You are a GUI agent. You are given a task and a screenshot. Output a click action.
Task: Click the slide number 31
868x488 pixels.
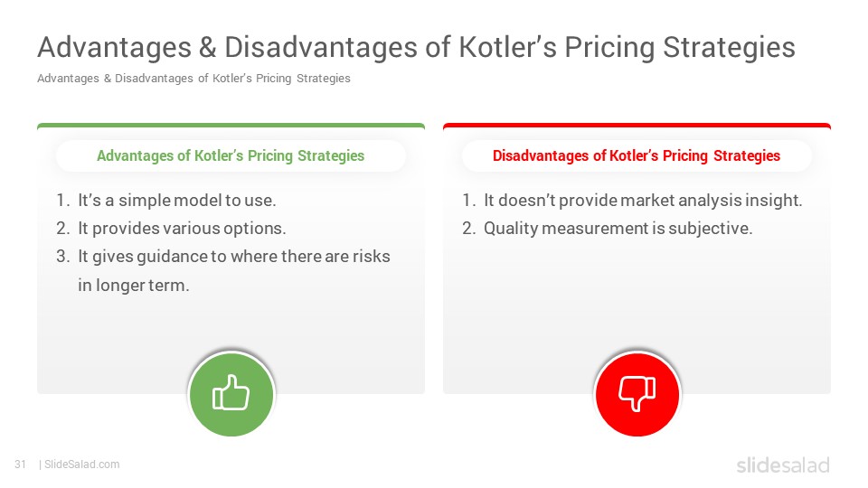20,465
